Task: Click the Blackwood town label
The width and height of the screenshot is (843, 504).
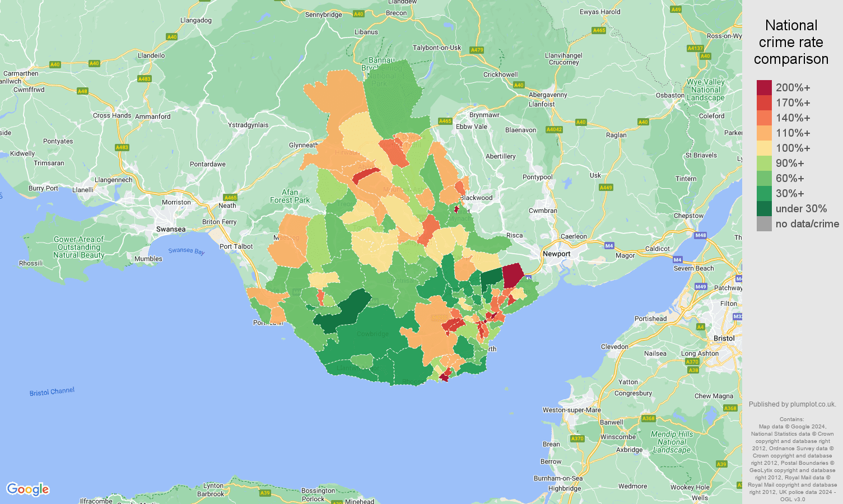Action: [x=476, y=198]
